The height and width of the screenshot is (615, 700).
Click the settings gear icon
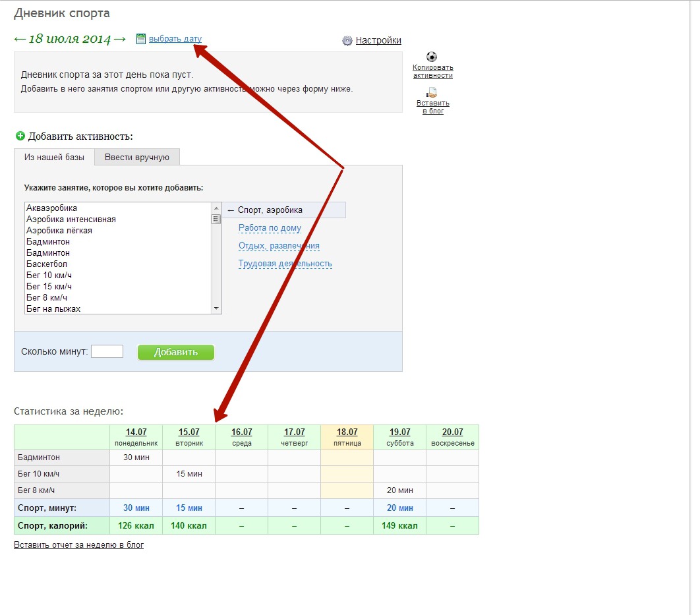pyautogui.click(x=347, y=41)
